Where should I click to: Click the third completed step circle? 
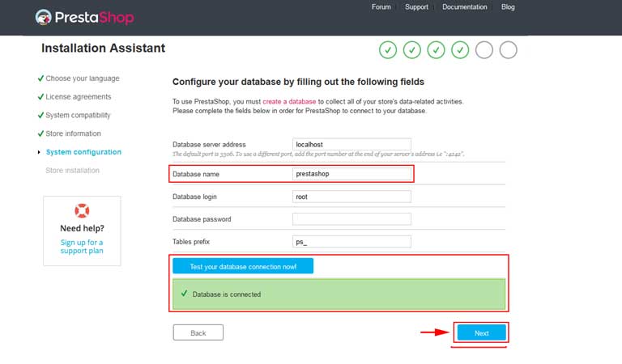tap(436, 50)
